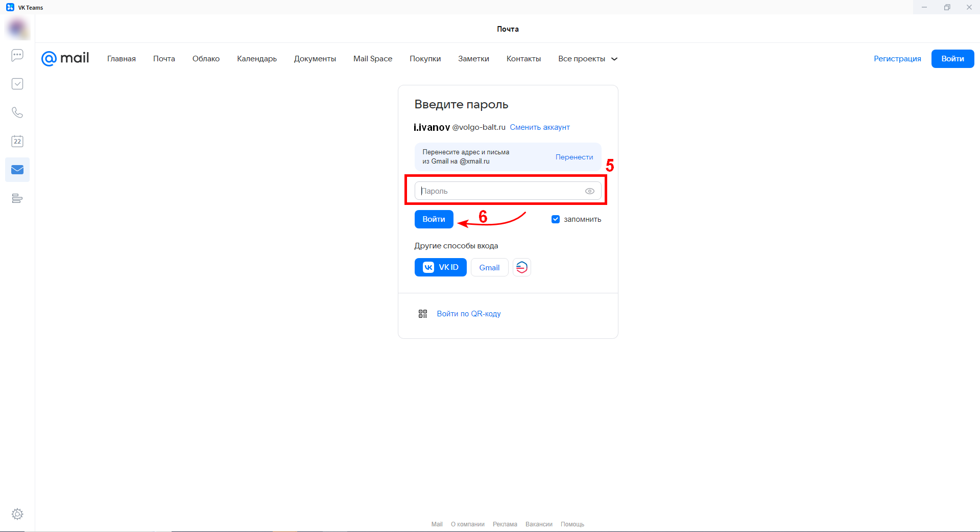
Task: Select the mail envelope icon in sidebar
Action: (x=17, y=170)
